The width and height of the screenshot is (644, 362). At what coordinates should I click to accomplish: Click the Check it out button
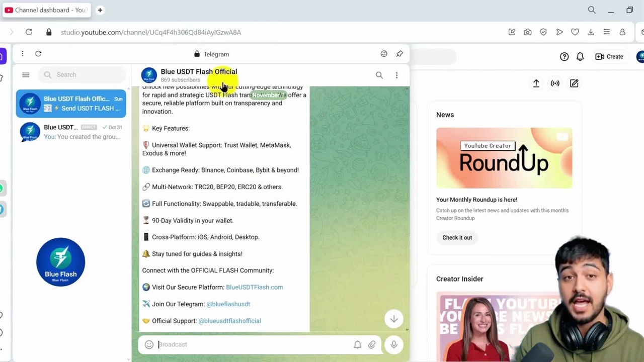457,238
